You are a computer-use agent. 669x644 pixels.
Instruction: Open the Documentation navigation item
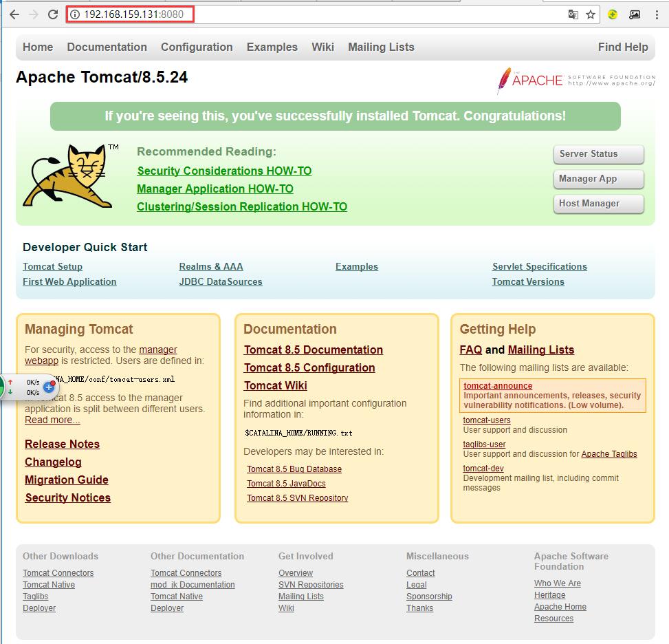[107, 47]
